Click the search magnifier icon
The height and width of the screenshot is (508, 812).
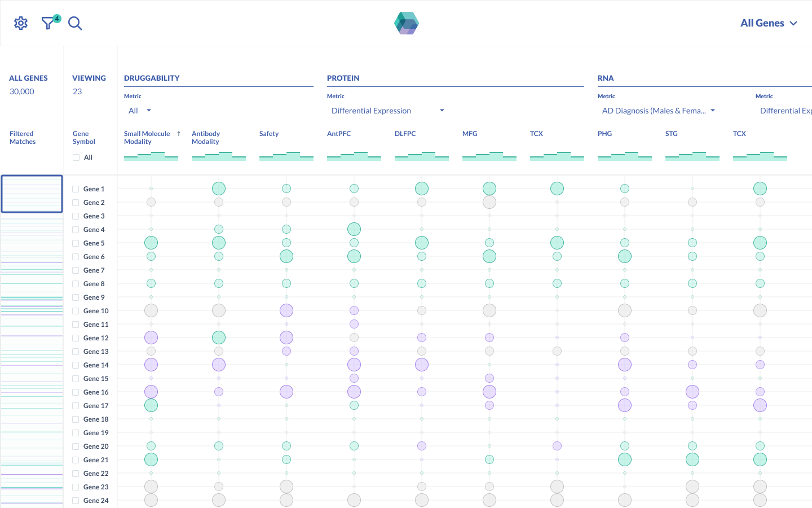point(75,23)
